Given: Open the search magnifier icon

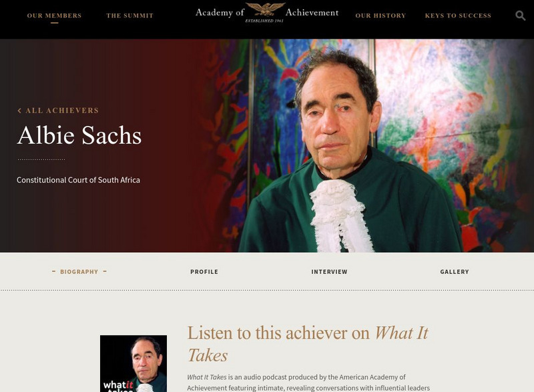Looking at the screenshot, I should (520, 15).
